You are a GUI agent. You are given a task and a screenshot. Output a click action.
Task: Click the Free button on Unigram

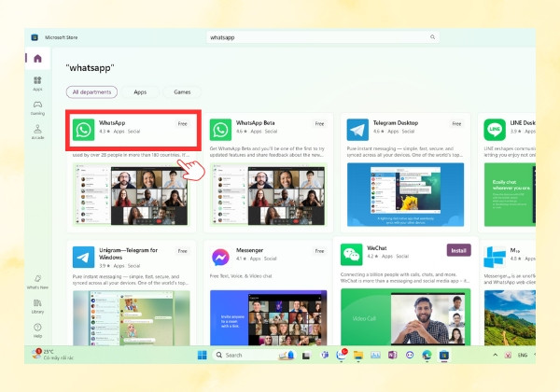pyautogui.click(x=183, y=251)
